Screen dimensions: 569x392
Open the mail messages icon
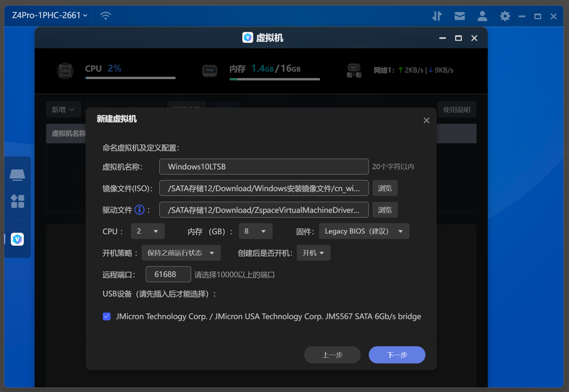point(460,16)
